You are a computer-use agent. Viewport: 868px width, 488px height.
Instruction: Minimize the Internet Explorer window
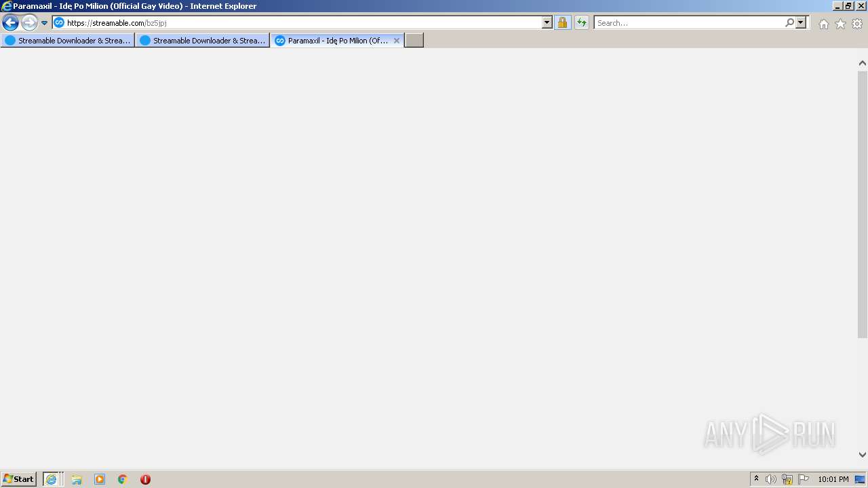click(837, 6)
